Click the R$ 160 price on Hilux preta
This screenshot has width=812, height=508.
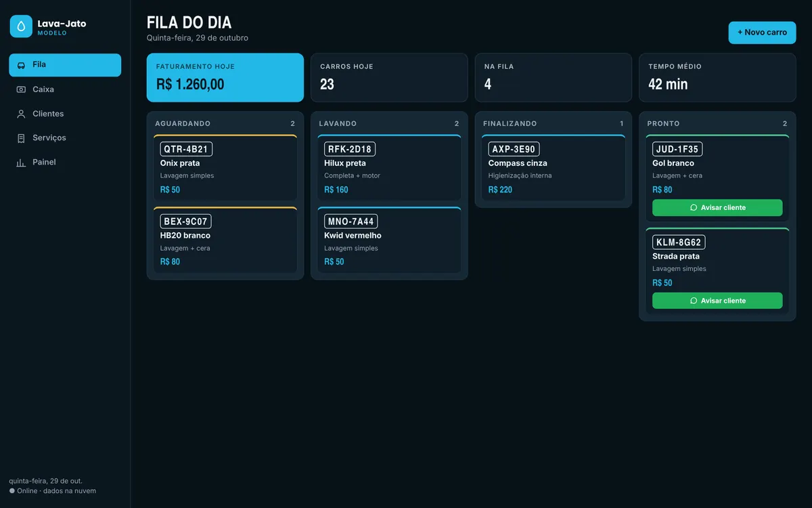point(336,190)
